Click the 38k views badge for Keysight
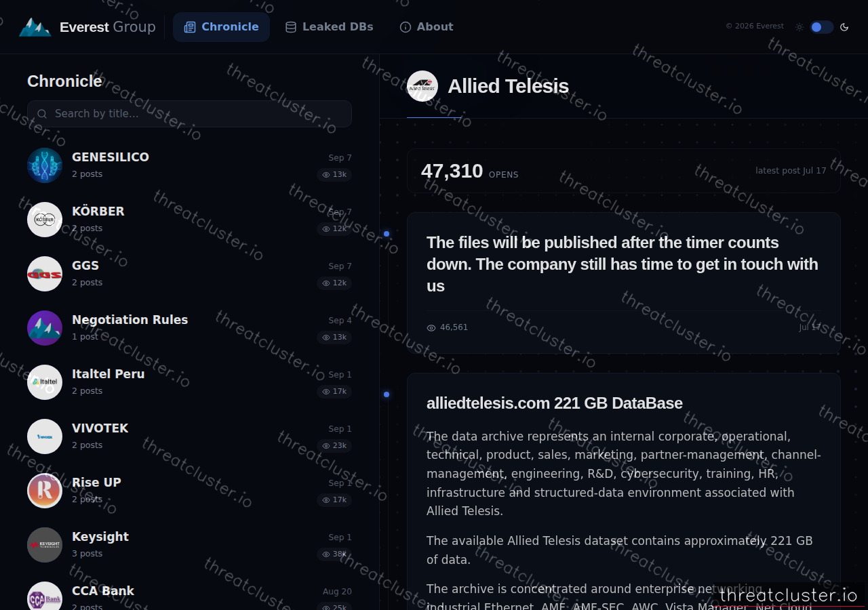 coord(334,554)
